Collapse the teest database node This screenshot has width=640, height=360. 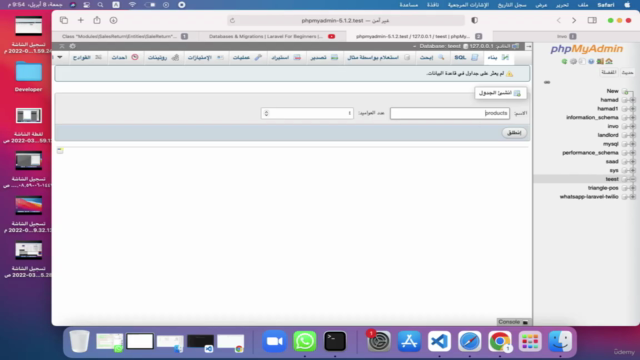pyautogui.click(x=632, y=179)
